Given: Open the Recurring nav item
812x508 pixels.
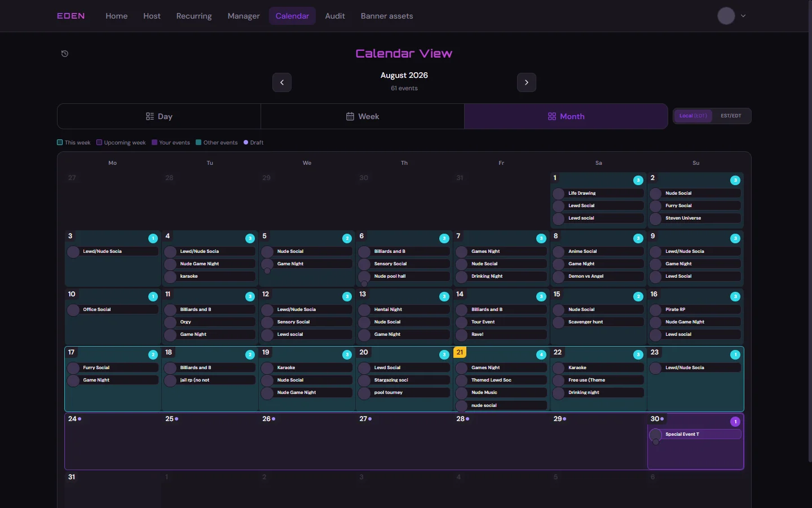Looking at the screenshot, I should 194,16.
